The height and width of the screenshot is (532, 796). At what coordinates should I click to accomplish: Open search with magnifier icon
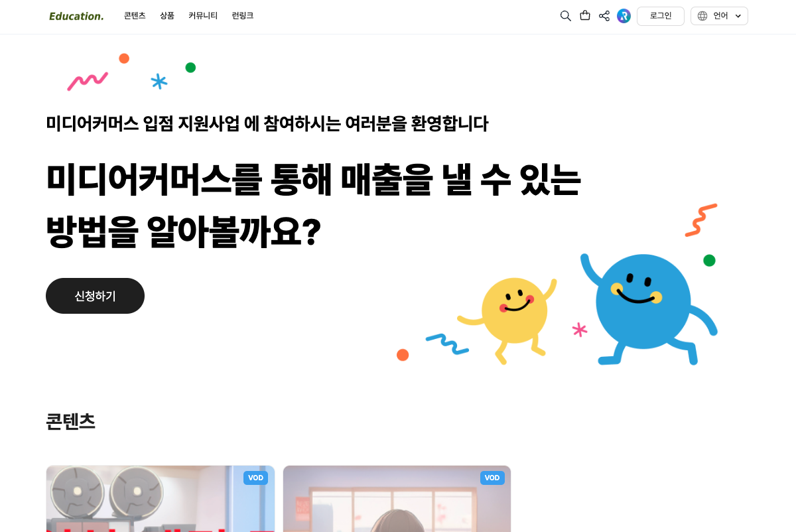[x=565, y=16]
